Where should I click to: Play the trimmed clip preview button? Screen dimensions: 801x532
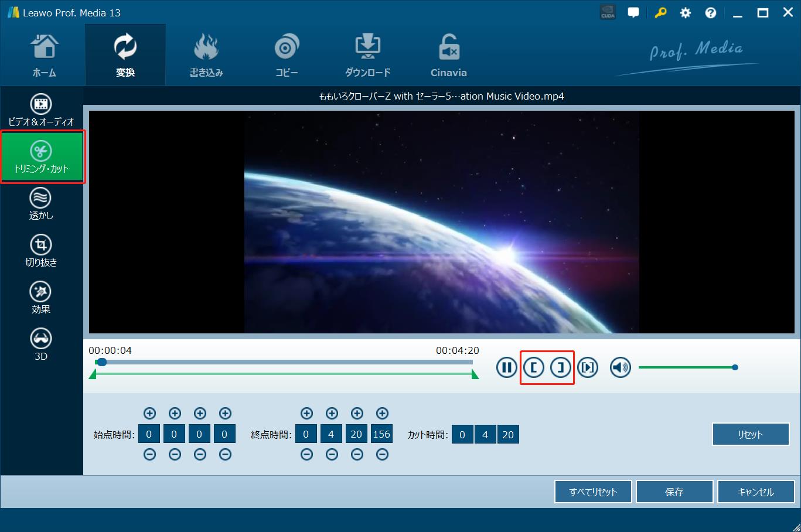(x=588, y=367)
